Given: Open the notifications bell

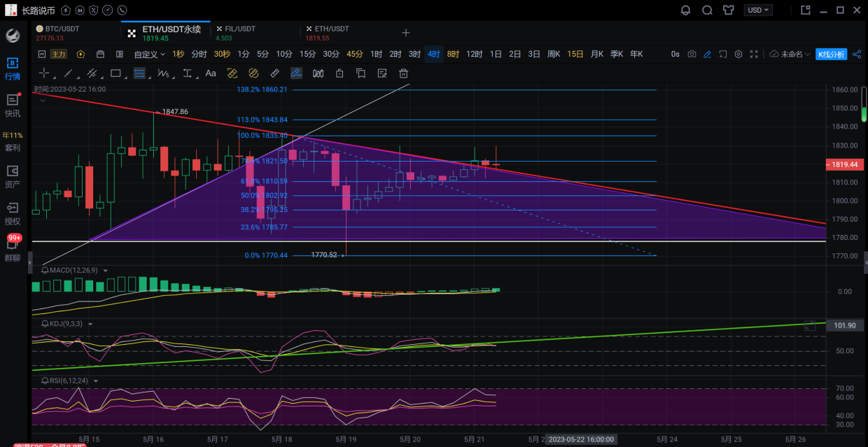Looking at the screenshot, I should coord(685,10).
